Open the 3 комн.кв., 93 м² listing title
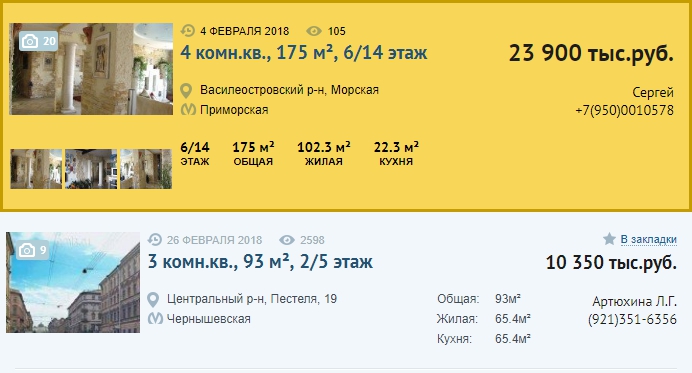This screenshot has width=692, height=373. pos(260,262)
